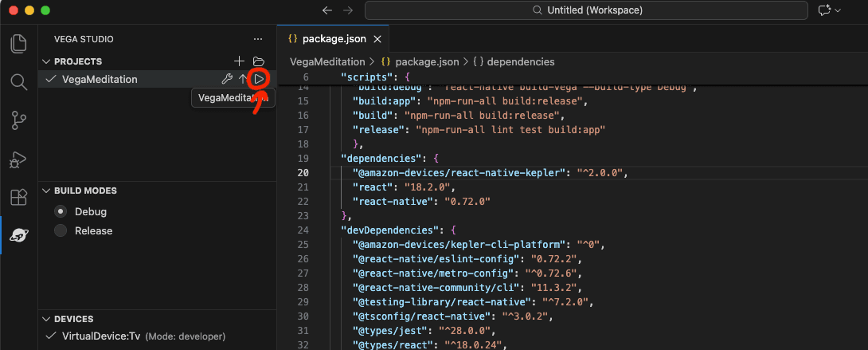Select the Debug build mode
The width and height of the screenshot is (868, 350).
(x=61, y=212)
